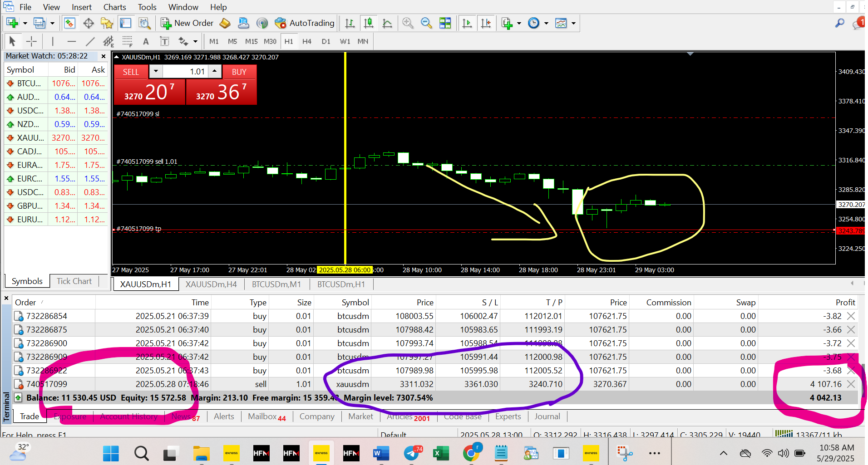
Task: Toggle the Terminal panel icon
Action: [x=125, y=23]
